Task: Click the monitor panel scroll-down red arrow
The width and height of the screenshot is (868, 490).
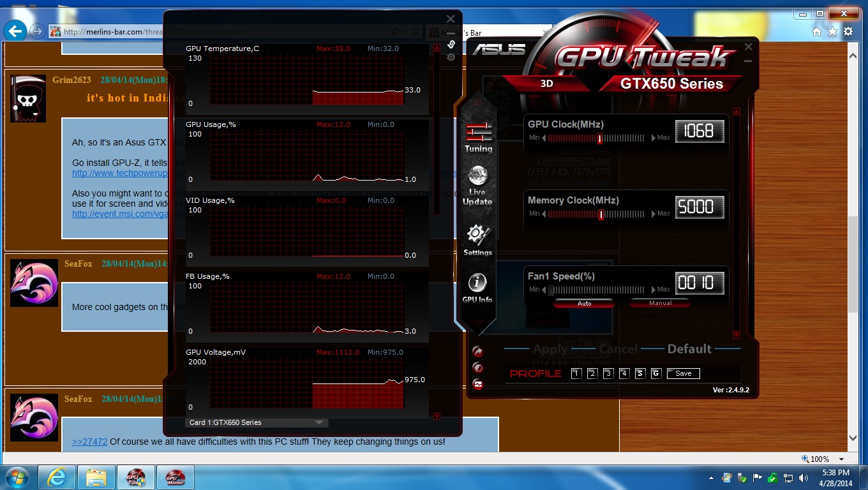Action: (437, 416)
